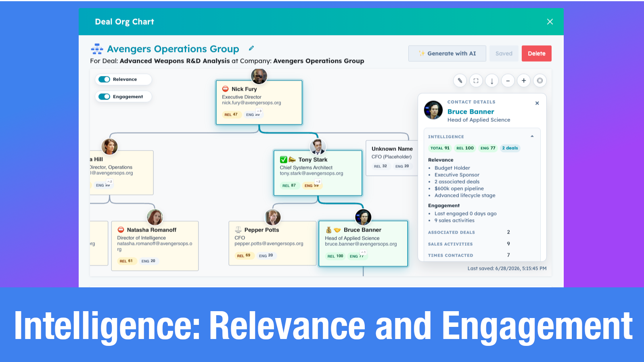Click the Times Contacted row
Image resolution: width=644 pixels, height=362 pixels.
click(482, 255)
